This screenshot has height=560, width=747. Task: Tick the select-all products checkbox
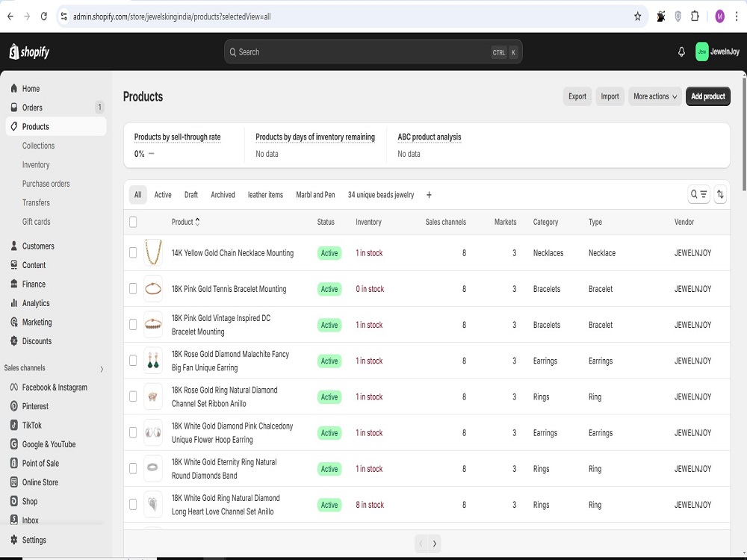[x=133, y=222]
